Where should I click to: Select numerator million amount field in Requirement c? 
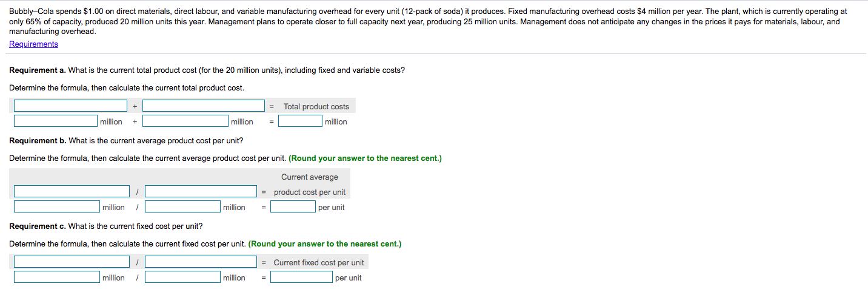57,277
